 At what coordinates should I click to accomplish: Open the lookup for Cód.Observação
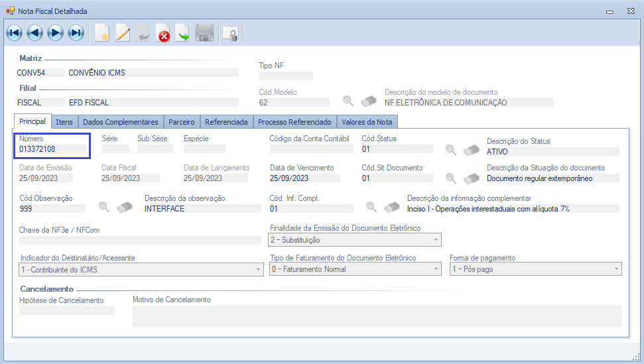[x=103, y=207]
